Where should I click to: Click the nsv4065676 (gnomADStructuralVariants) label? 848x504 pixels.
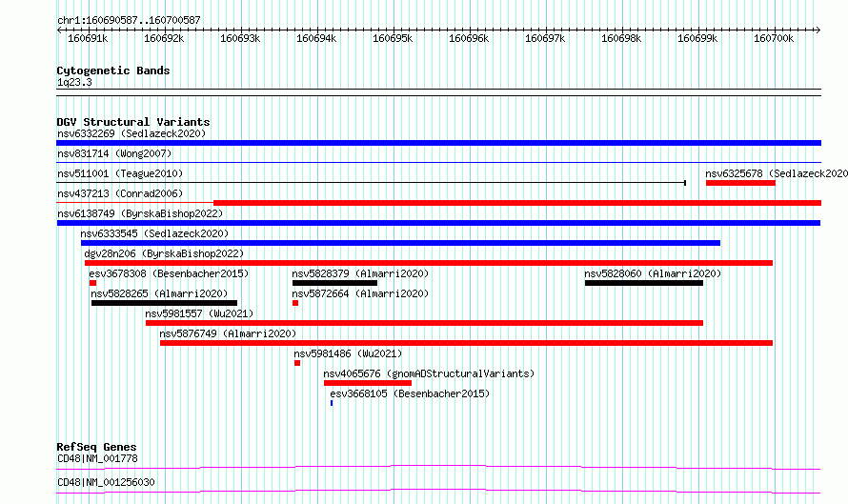tap(429, 373)
